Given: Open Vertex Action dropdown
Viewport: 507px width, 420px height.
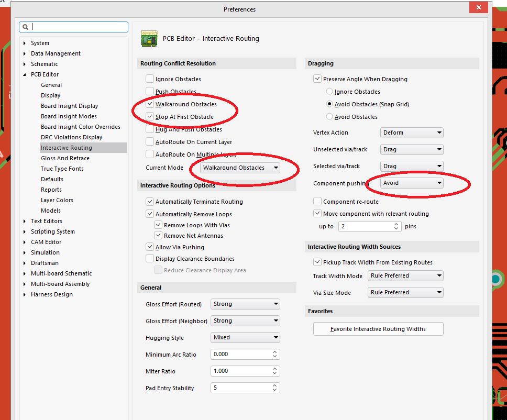Looking at the screenshot, I should (x=412, y=132).
